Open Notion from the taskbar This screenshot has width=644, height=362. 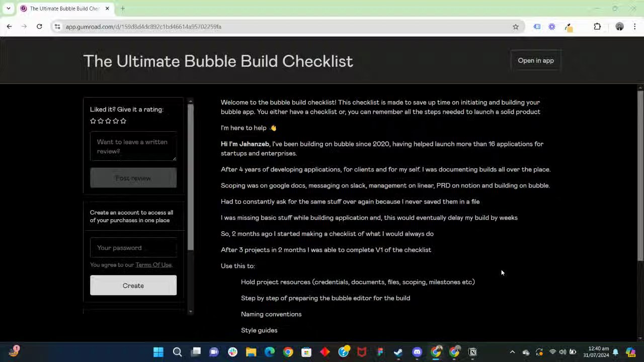tap(472, 352)
